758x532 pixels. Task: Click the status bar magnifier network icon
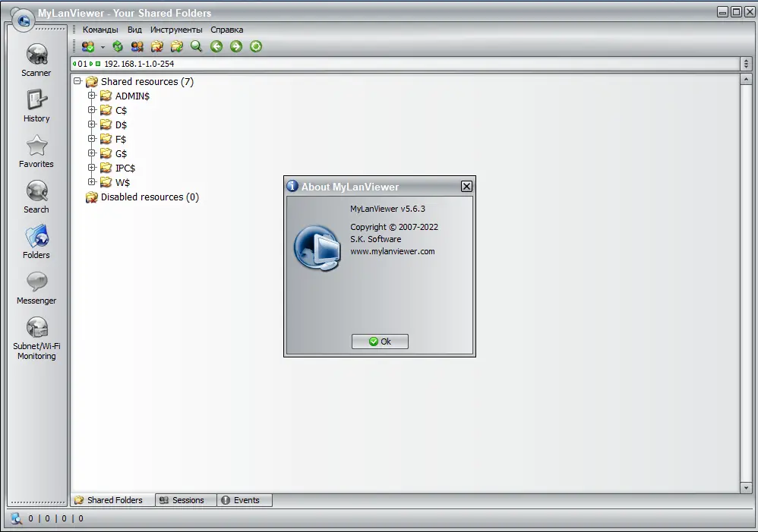pos(17,518)
